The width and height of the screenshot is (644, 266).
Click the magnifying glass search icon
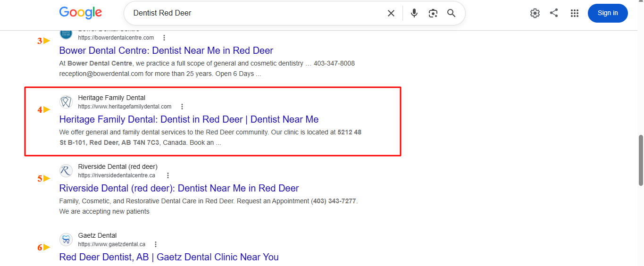(452, 13)
